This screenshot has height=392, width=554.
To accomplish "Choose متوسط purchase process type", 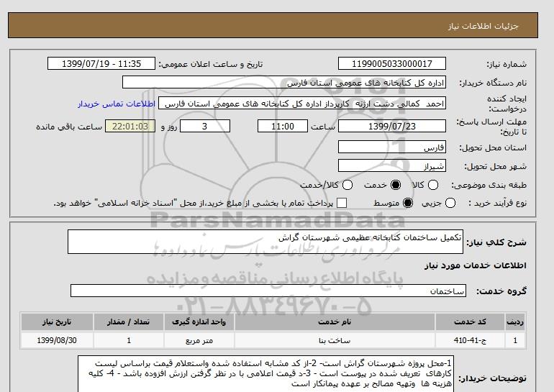I will click(x=408, y=203).
